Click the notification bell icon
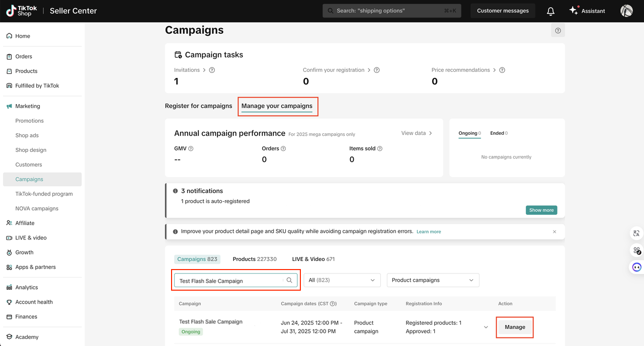This screenshot has width=644, height=346. point(550,11)
